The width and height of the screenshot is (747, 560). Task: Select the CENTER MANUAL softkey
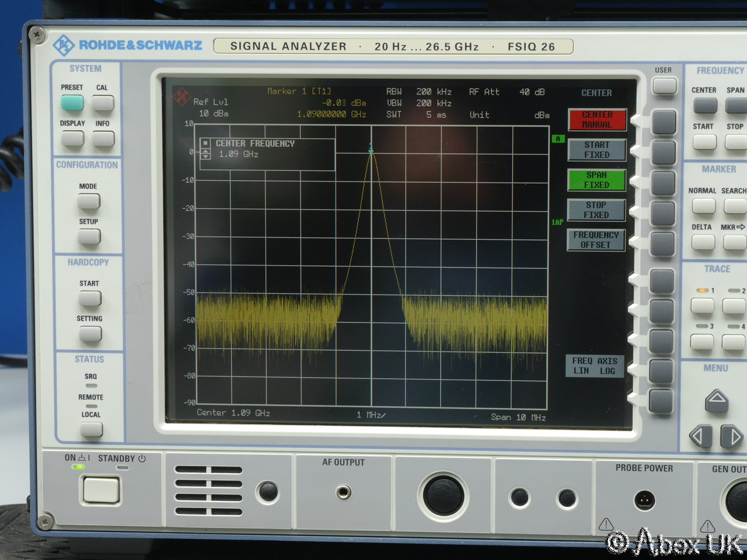(x=596, y=120)
